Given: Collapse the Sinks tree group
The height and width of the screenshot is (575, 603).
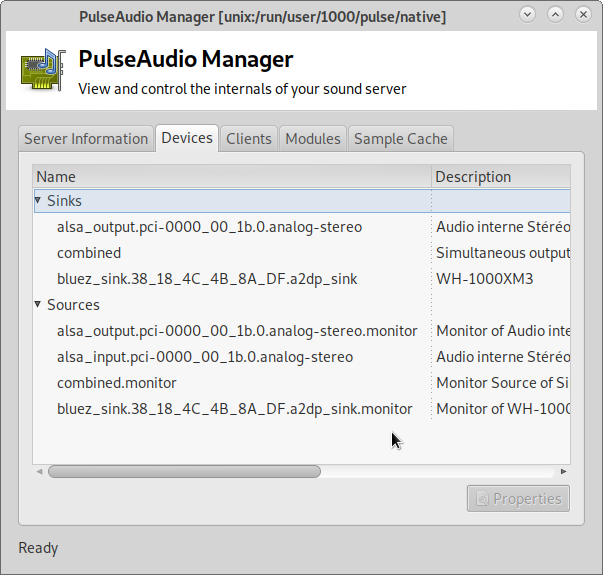Looking at the screenshot, I should 38,200.
